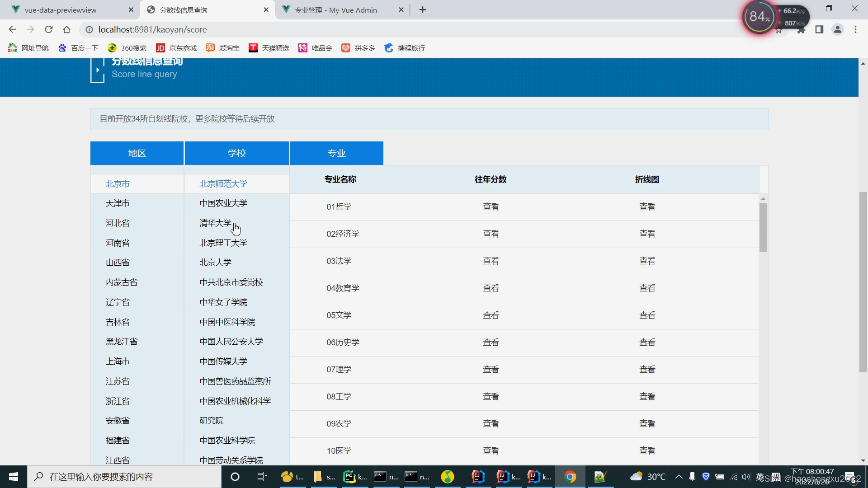Click the browser home icon
Viewport: 868px width, 488px height.
[67, 29]
